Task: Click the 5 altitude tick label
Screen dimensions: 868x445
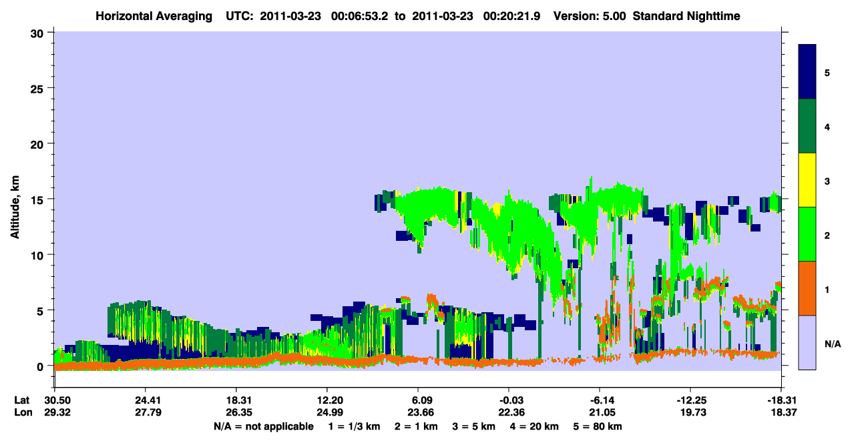Action: point(42,310)
